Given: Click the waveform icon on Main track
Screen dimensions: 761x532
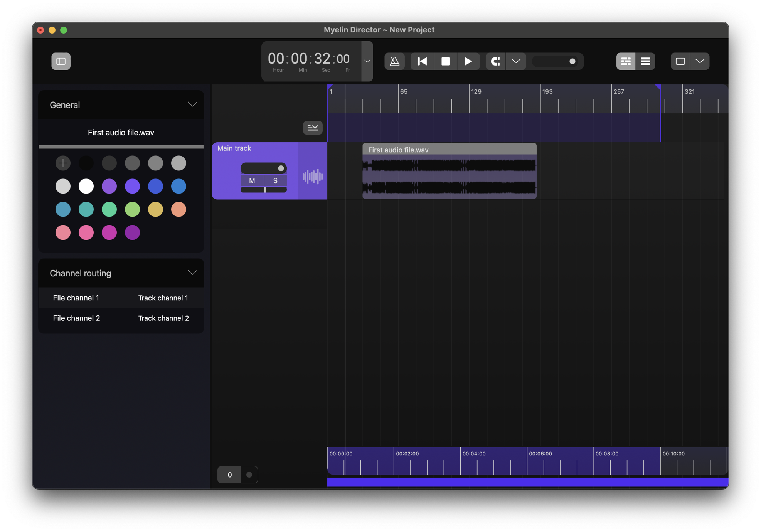Looking at the screenshot, I should [x=313, y=177].
